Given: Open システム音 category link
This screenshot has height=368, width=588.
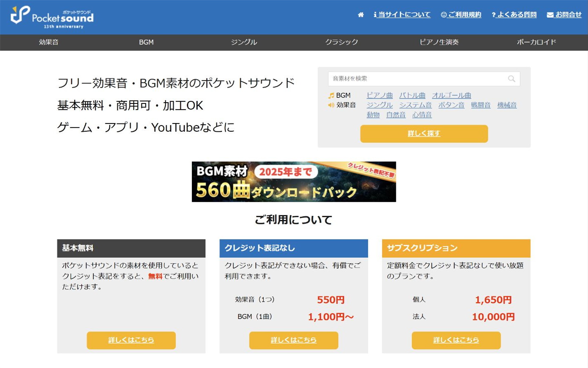Looking at the screenshot, I should tap(416, 105).
